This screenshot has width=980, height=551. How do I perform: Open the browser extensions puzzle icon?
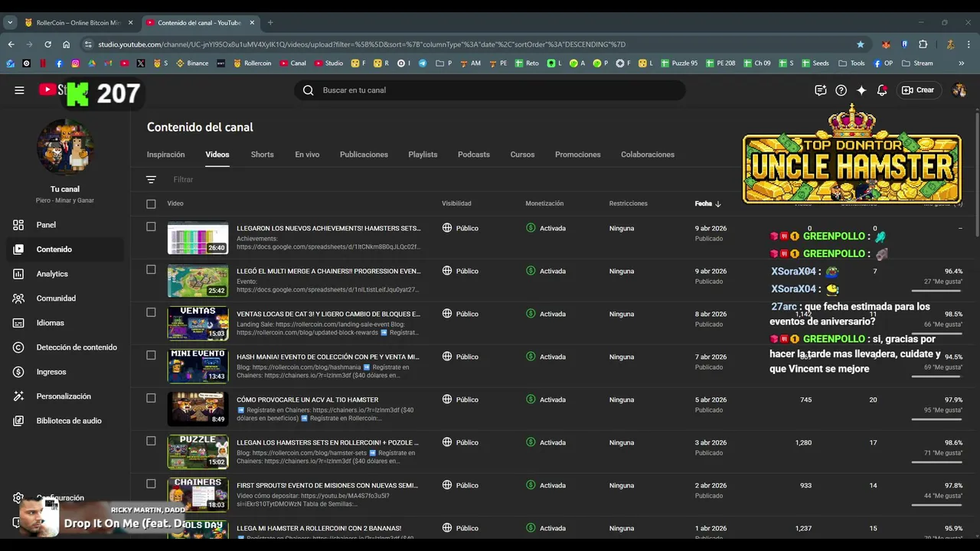pyautogui.click(x=923, y=44)
